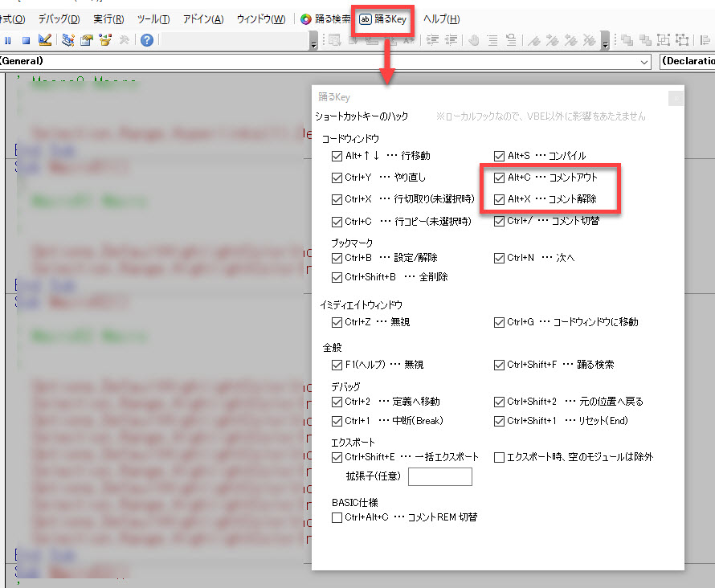Viewport: 715px width, 588px height.
Task: Click the Break (pause) toolbar icon
Action: coord(8,40)
